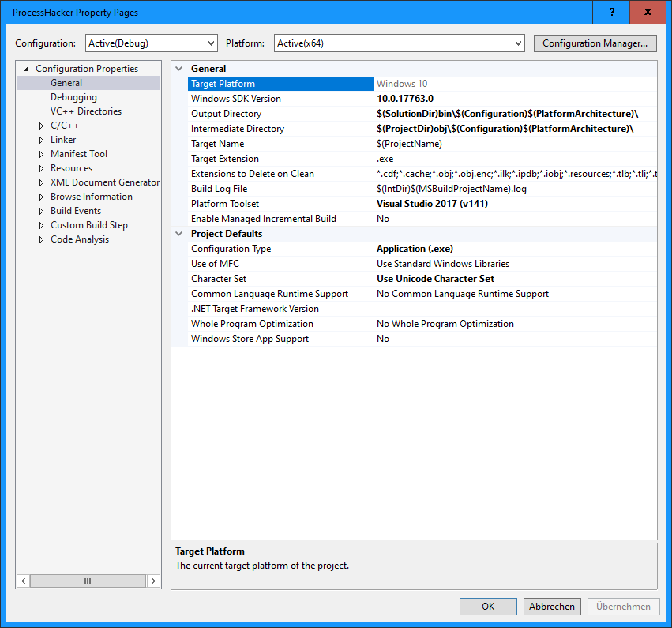The height and width of the screenshot is (628, 672).
Task: Close the ProcessHacker Property Pages dialog
Action: point(648,12)
